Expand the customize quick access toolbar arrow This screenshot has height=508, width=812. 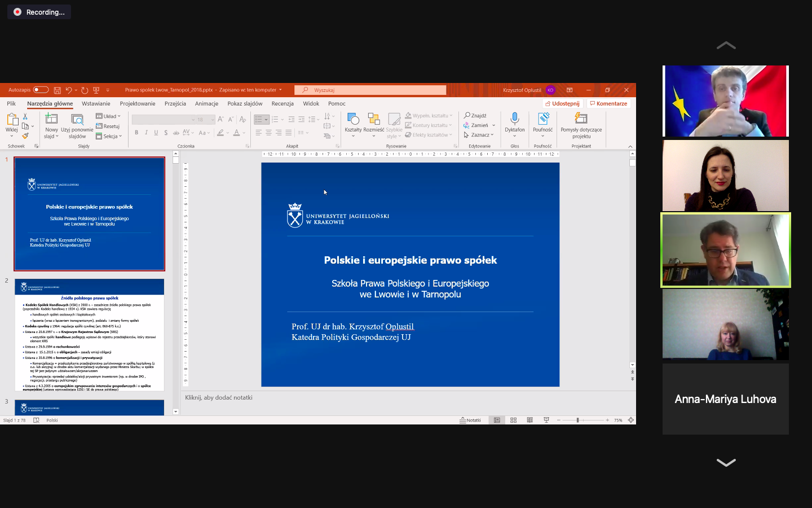click(108, 90)
